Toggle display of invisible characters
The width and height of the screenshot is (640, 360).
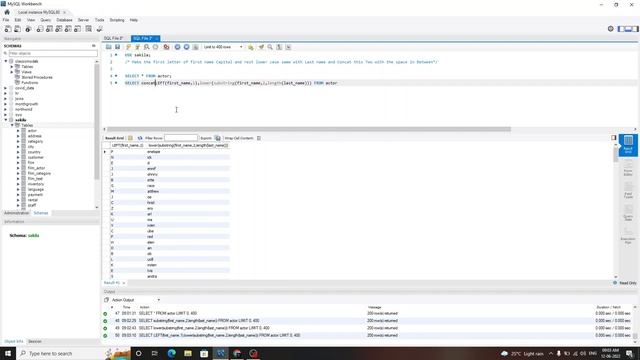tap(279, 47)
